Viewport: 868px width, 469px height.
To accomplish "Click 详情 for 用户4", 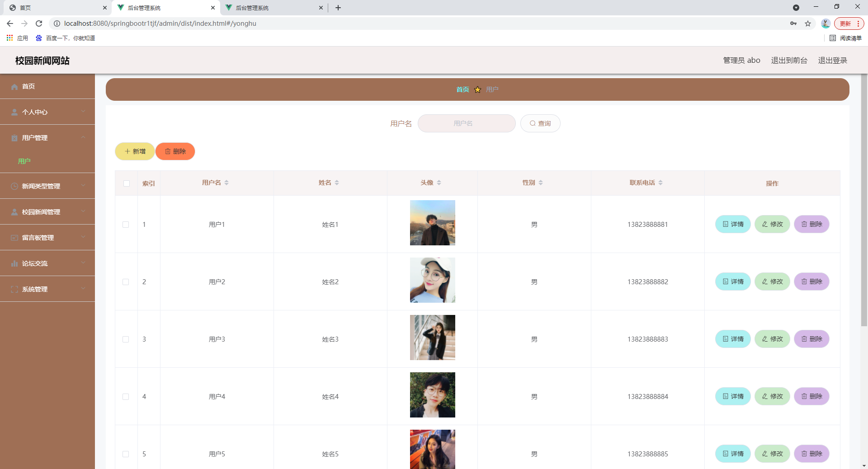I will pos(733,396).
